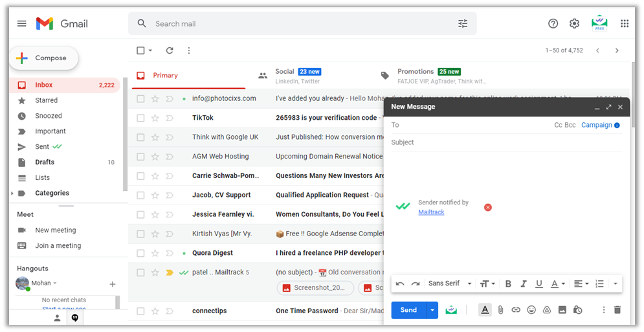This screenshot has width=644, height=332.
Task: Toggle bold formatting
Action: click(508, 283)
